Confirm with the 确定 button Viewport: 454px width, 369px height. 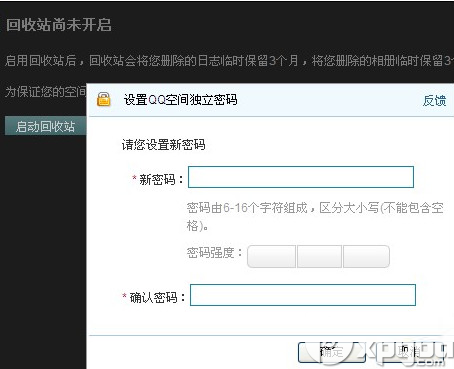click(332, 352)
